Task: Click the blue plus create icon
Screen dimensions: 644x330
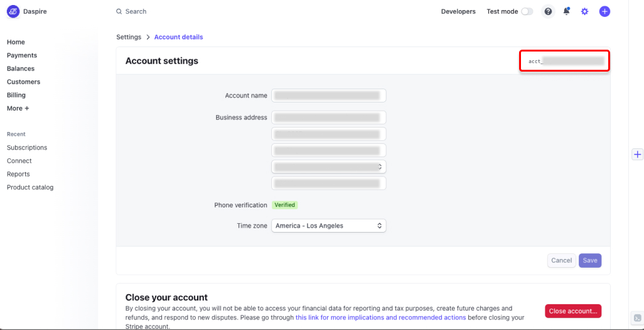Action: pyautogui.click(x=604, y=11)
